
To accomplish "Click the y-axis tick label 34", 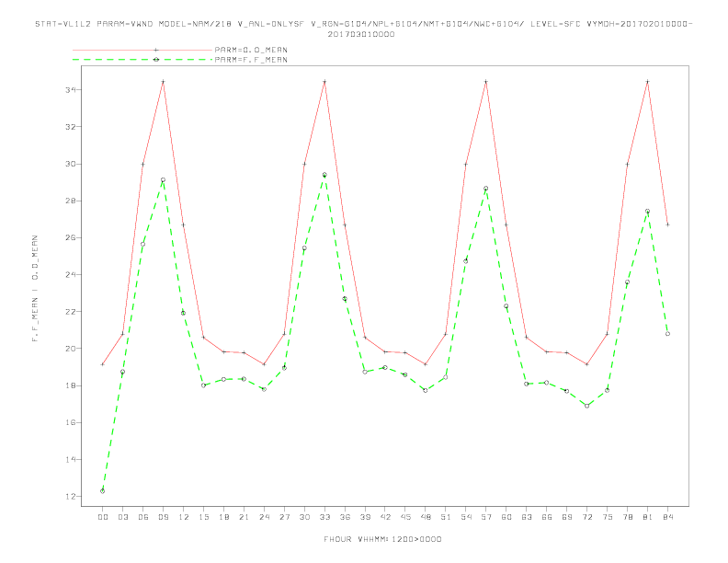I will click(x=71, y=89).
